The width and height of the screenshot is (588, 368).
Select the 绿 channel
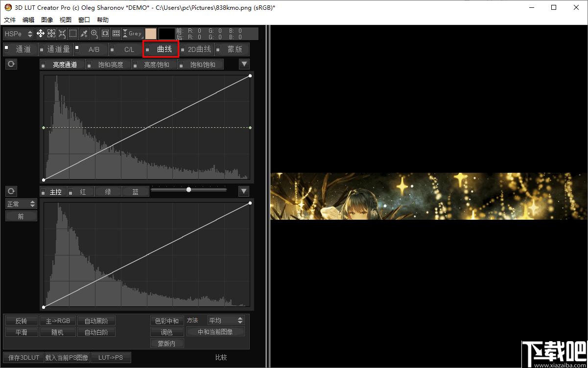[x=108, y=192]
